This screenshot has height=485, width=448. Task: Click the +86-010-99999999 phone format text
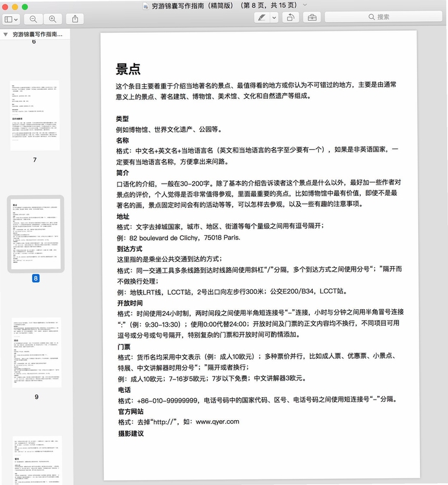167,401
